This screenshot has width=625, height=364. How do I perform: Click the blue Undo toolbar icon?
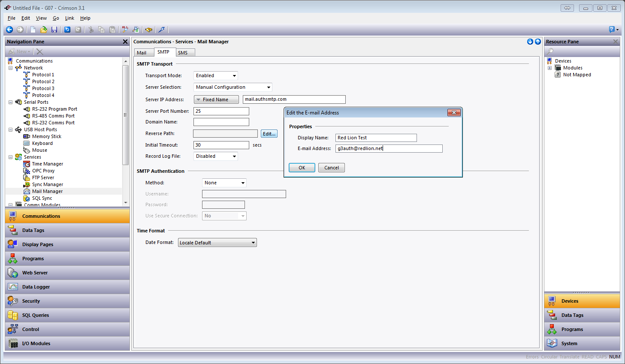tap(67, 30)
